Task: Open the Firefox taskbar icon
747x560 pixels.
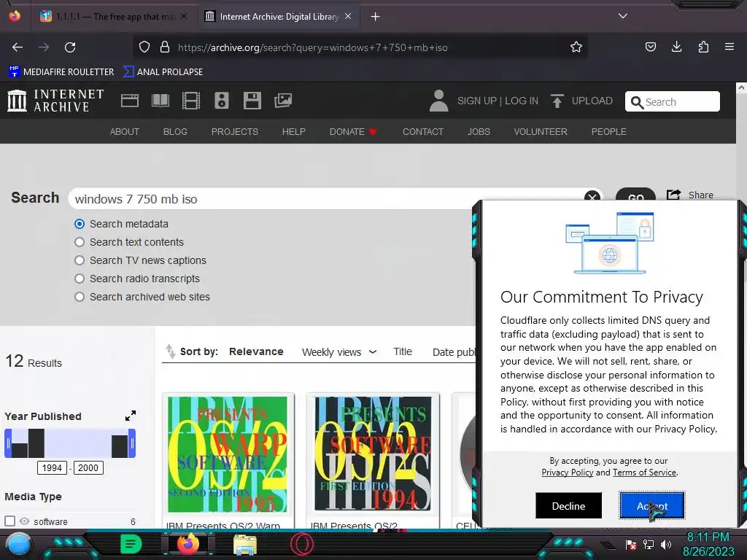Action: pyautogui.click(x=188, y=544)
